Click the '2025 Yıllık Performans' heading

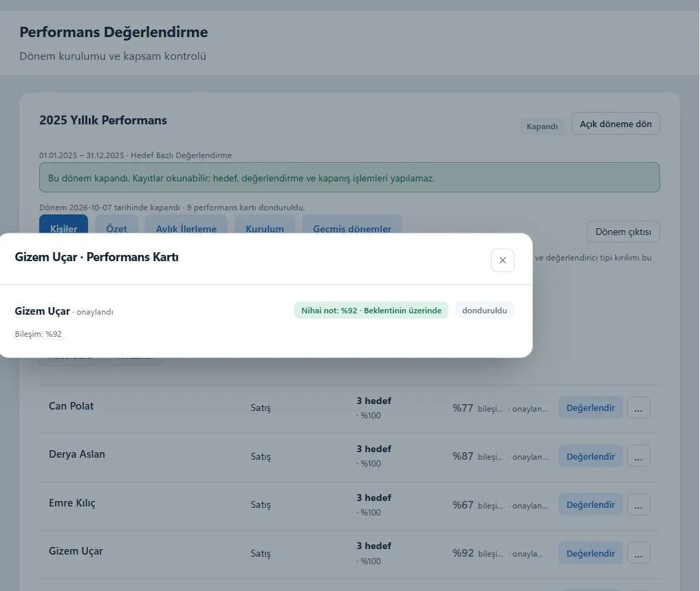click(103, 120)
